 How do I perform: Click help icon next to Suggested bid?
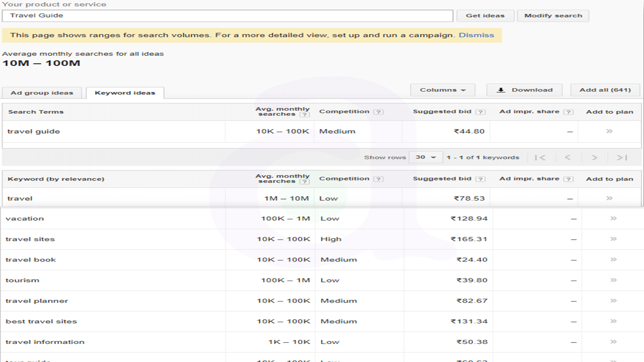(480, 112)
